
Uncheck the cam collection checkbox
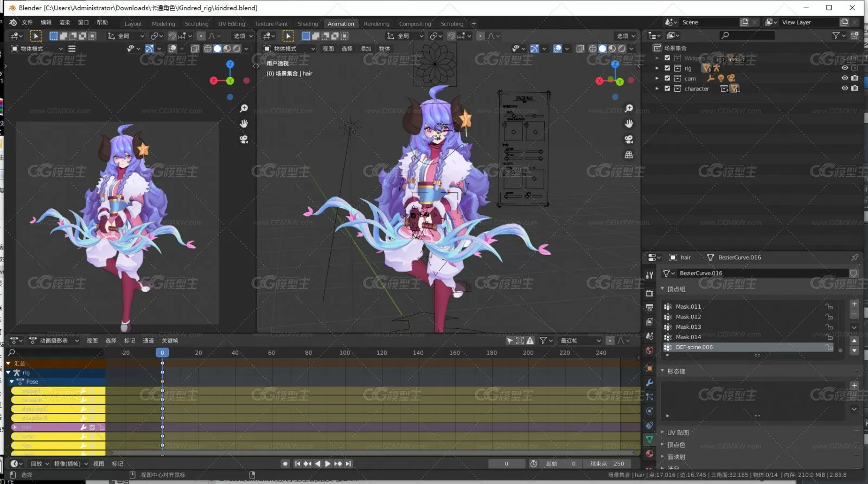[x=667, y=78]
